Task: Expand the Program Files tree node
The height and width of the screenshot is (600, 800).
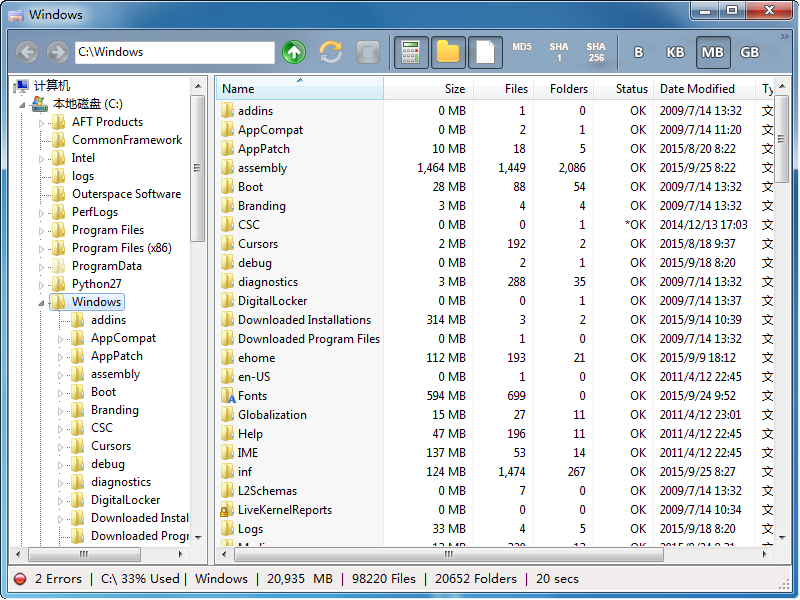Action: click(x=42, y=230)
